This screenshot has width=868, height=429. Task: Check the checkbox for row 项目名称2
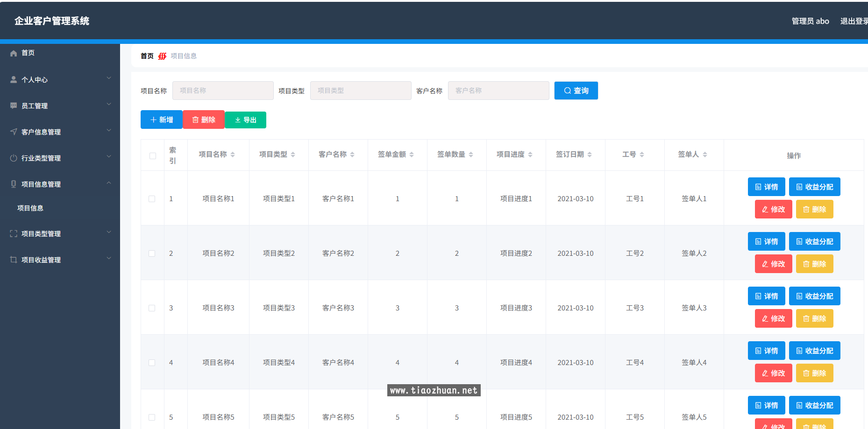point(152,253)
